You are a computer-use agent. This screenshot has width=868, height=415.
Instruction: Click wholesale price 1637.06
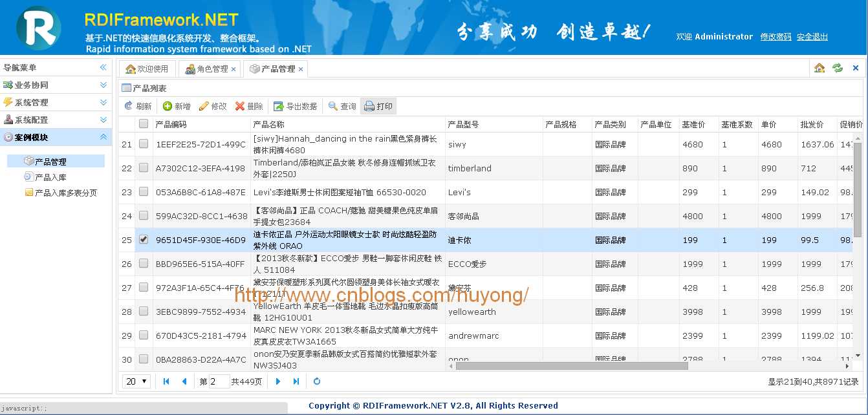pos(818,144)
